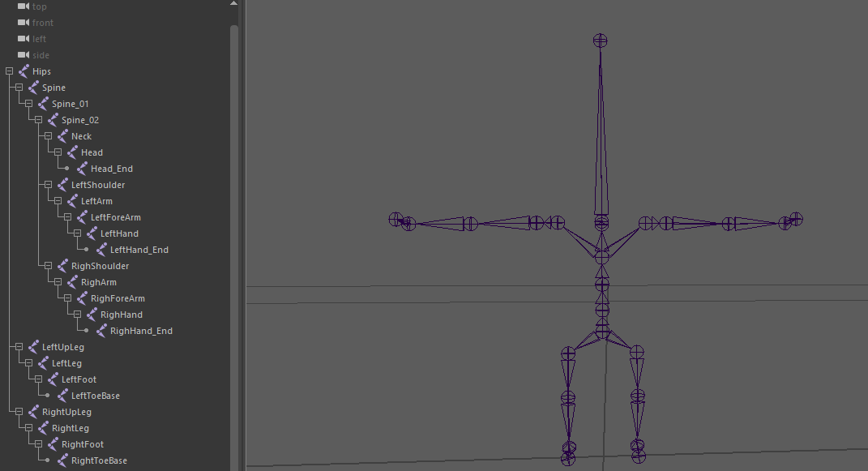Screen dimensions: 868x471
Task: Collapse the RighArm node
Action: (58, 282)
